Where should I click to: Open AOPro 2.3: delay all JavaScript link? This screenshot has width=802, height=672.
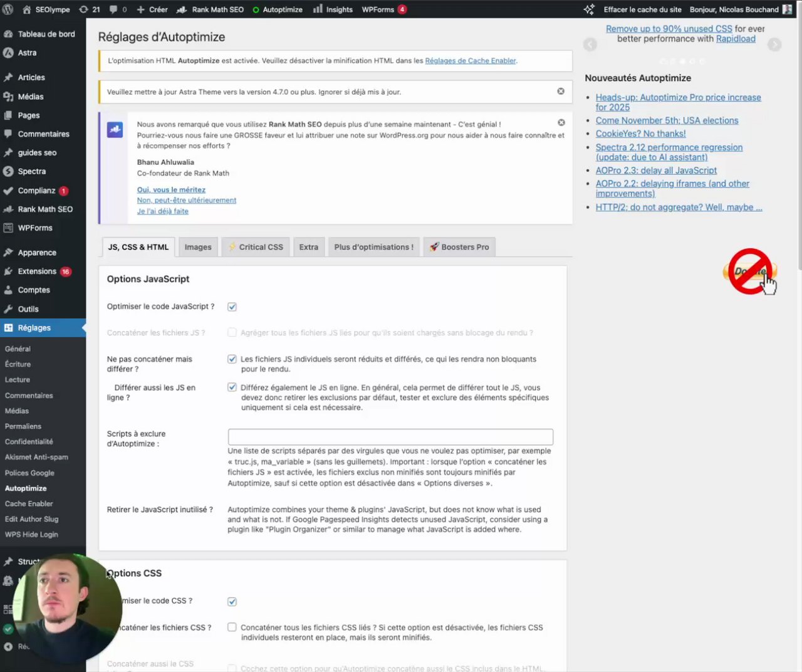click(656, 171)
